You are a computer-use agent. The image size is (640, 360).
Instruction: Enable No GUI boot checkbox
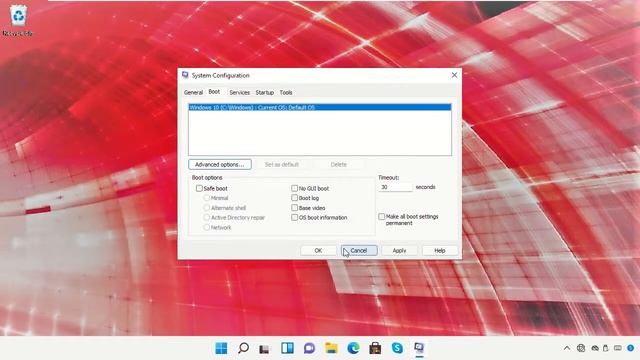[294, 188]
